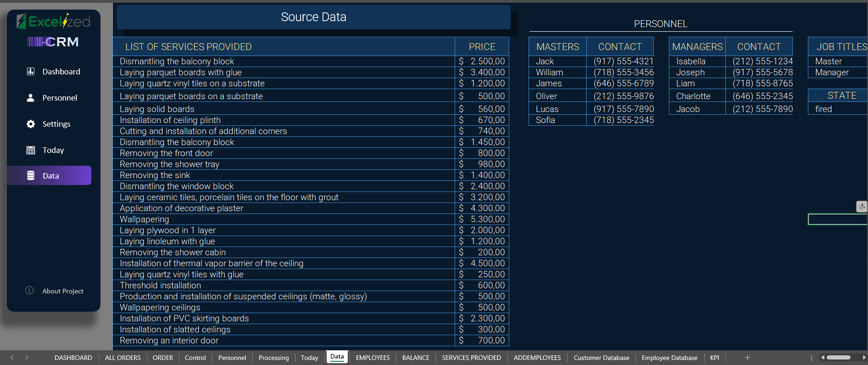Switch to the ALL ORDERS sheet tab
Image resolution: width=868 pixels, height=365 pixels.
point(123,358)
